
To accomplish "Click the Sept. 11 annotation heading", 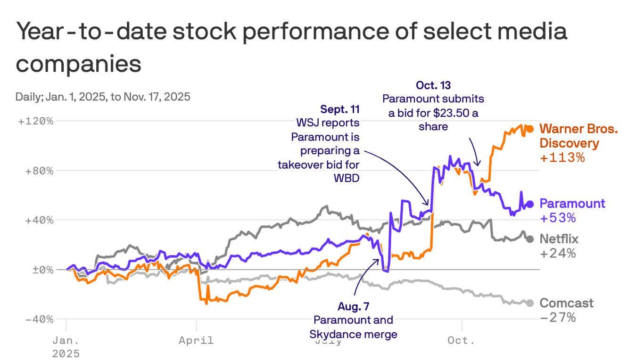I will click(x=339, y=109).
